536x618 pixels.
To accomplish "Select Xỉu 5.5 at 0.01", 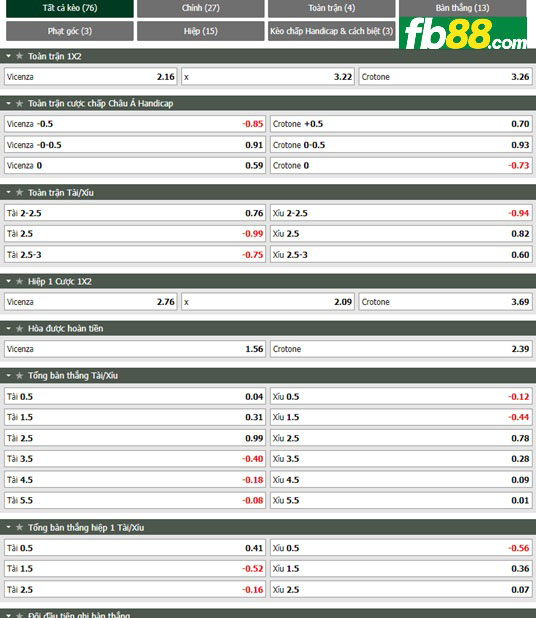I will (401, 501).
